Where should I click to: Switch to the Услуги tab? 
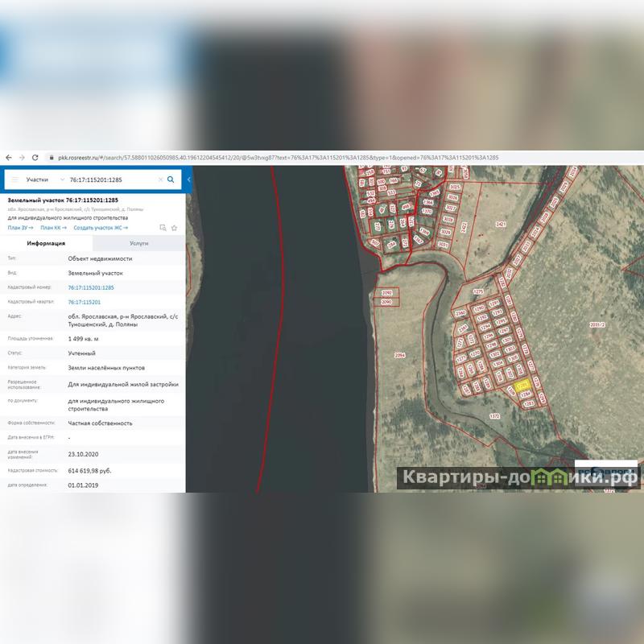[138, 243]
